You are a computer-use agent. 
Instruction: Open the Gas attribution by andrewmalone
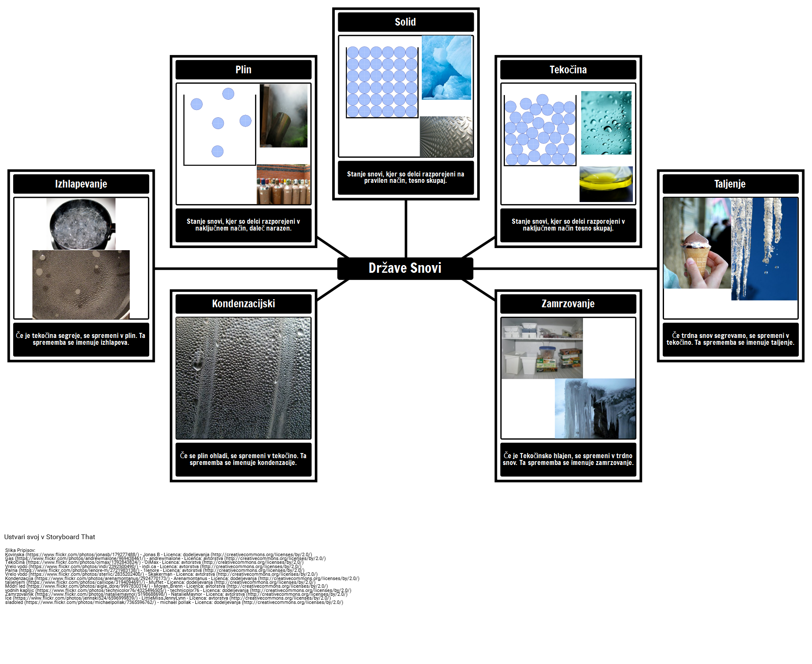[165, 558]
